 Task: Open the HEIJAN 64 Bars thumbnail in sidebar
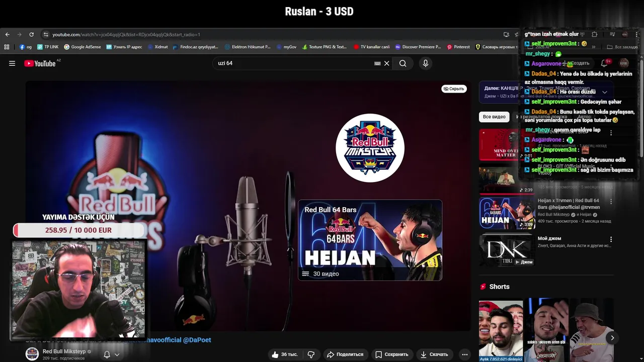pos(507,213)
